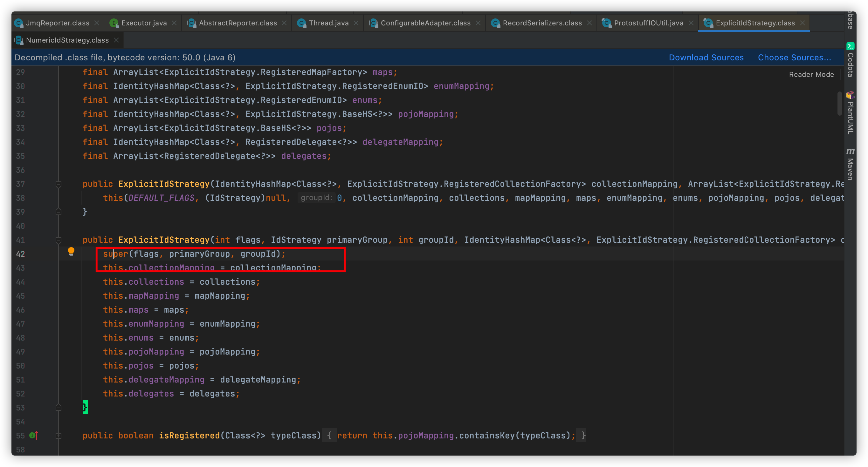Click the fold end marker at line 53
The height and width of the screenshot is (467, 868).
58,408
